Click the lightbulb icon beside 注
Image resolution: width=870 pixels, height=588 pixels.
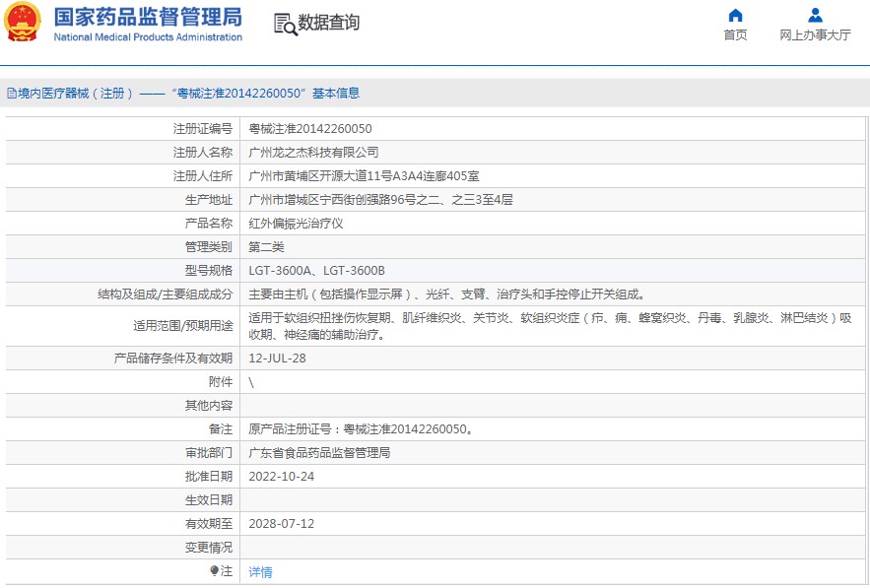[215, 571]
